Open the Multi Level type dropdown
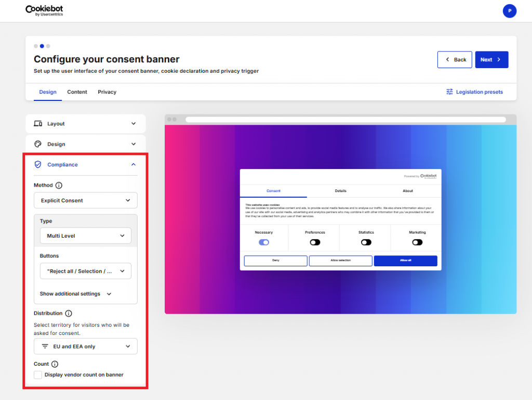The width and height of the screenshot is (532, 400). (85, 236)
